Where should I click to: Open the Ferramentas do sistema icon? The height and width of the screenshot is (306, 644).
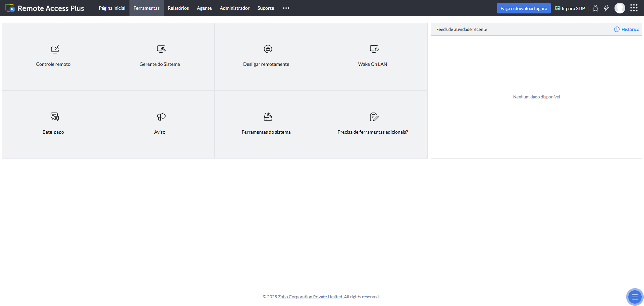(268, 117)
